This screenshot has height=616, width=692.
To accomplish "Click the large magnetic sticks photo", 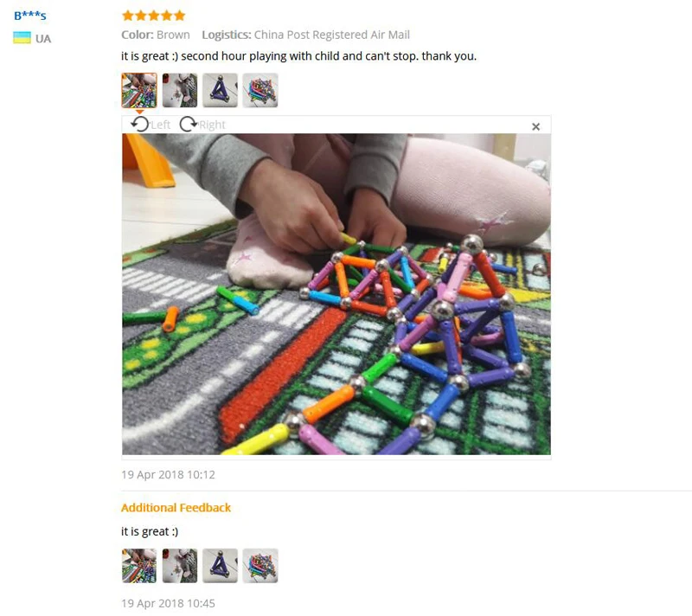I will 336,294.
